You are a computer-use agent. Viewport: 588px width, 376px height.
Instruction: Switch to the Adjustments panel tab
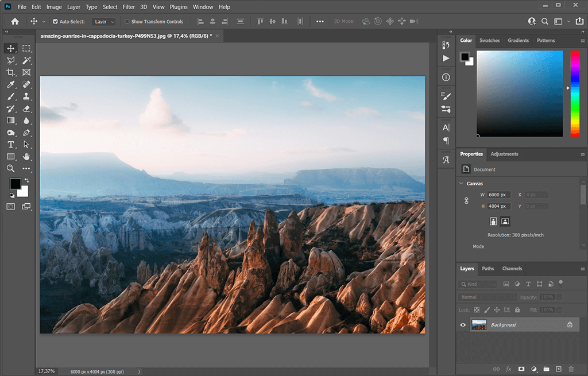point(504,154)
